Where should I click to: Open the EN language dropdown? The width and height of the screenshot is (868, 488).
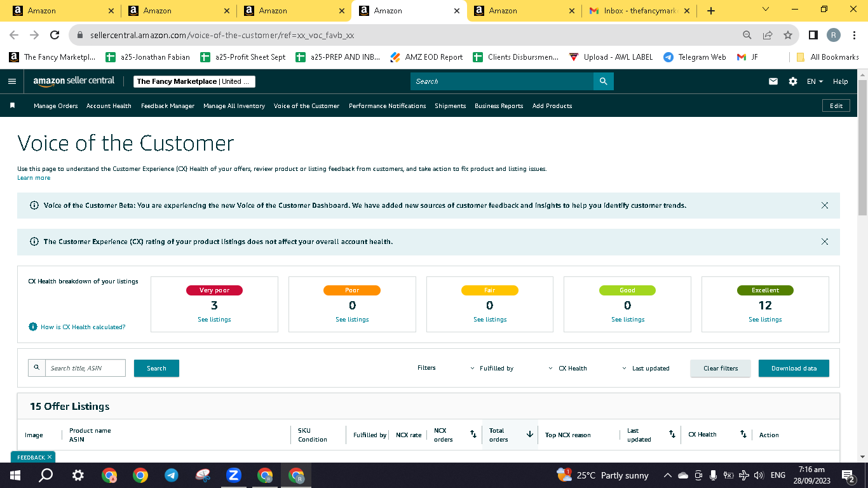815,81
